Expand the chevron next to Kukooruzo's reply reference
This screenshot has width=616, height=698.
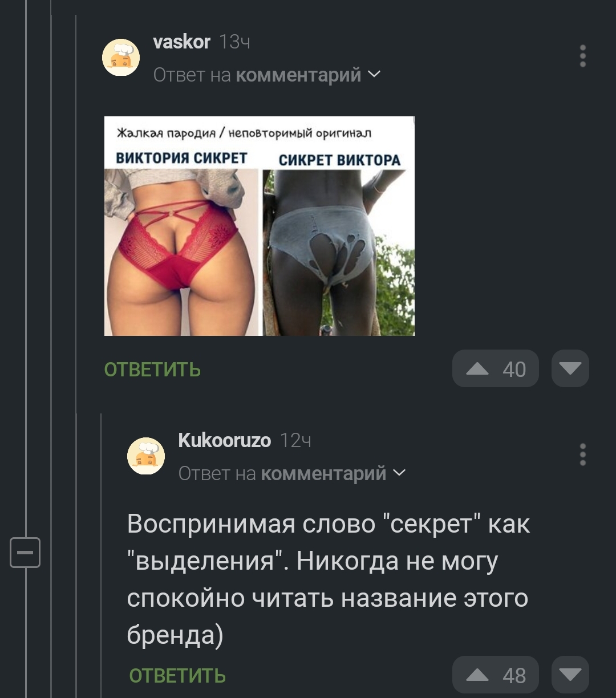pos(399,473)
